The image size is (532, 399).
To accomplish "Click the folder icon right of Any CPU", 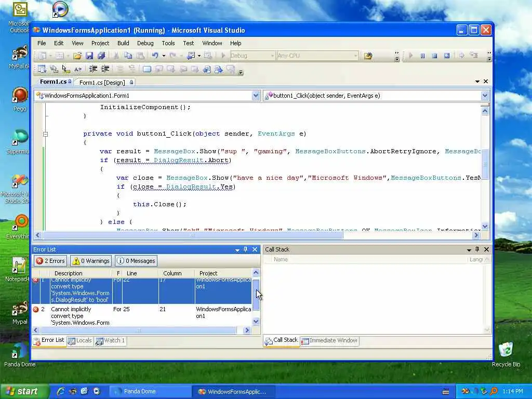I will pos(368,56).
